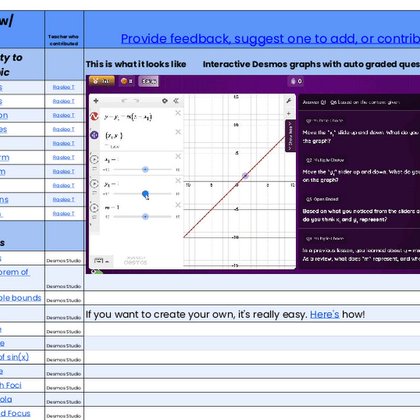Toggle the purple point expression icon
Viewport: 420px width, 420px height.
(x=94, y=135)
